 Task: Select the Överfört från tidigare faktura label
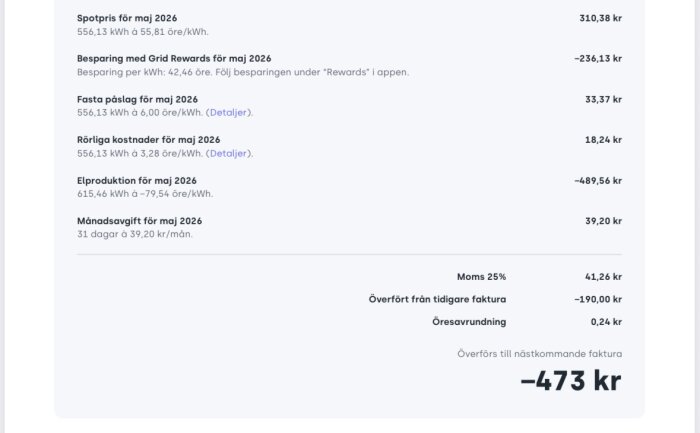coord(438,299)
